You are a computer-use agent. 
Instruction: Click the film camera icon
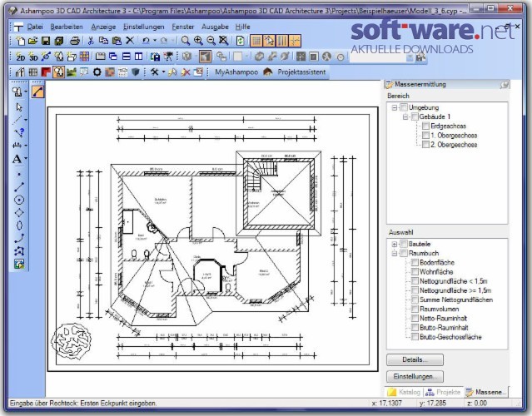168,57
